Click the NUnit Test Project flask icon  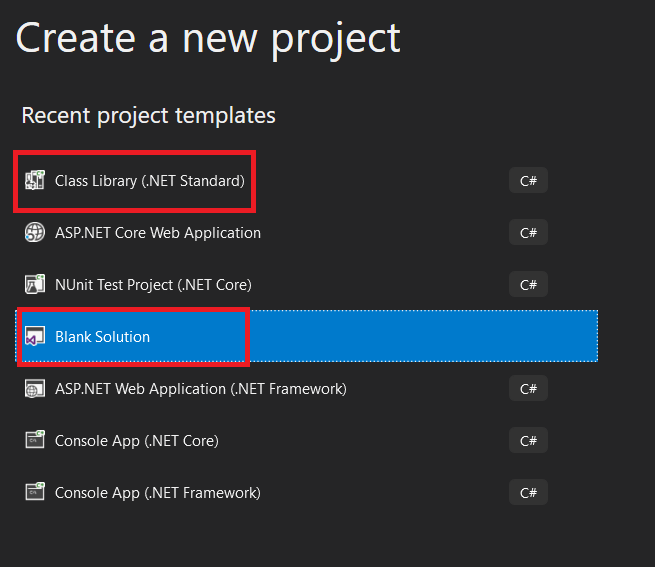coord(36,285)
